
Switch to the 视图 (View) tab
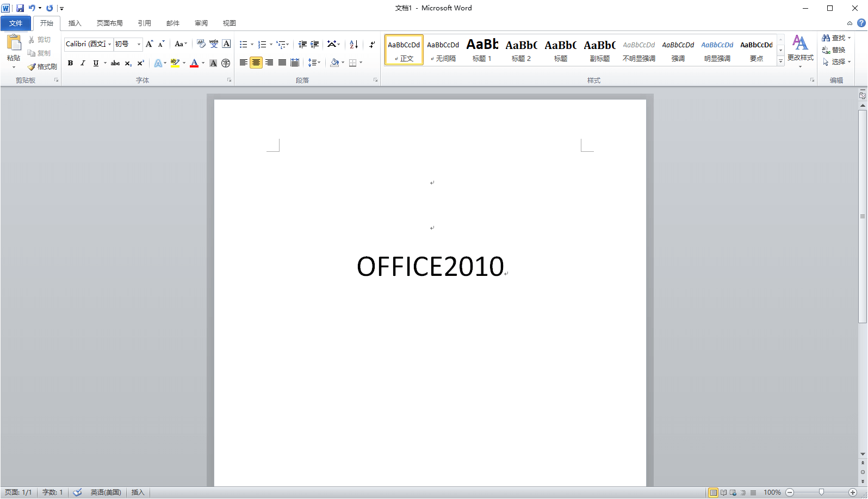[229, 23]
